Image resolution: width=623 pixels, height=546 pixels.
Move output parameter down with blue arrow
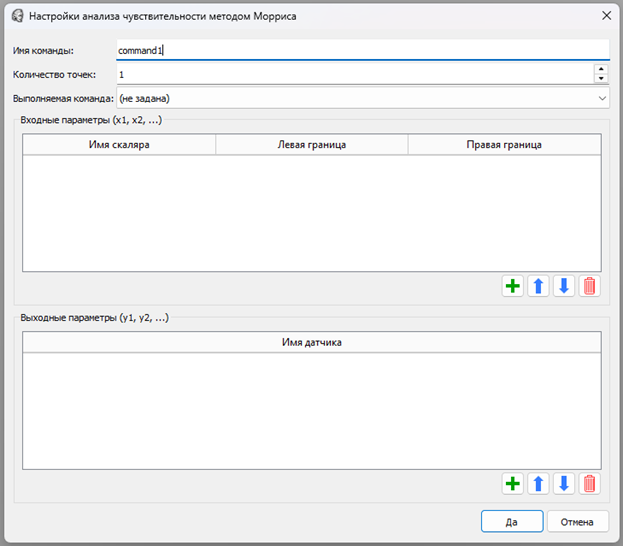point(564,484)
